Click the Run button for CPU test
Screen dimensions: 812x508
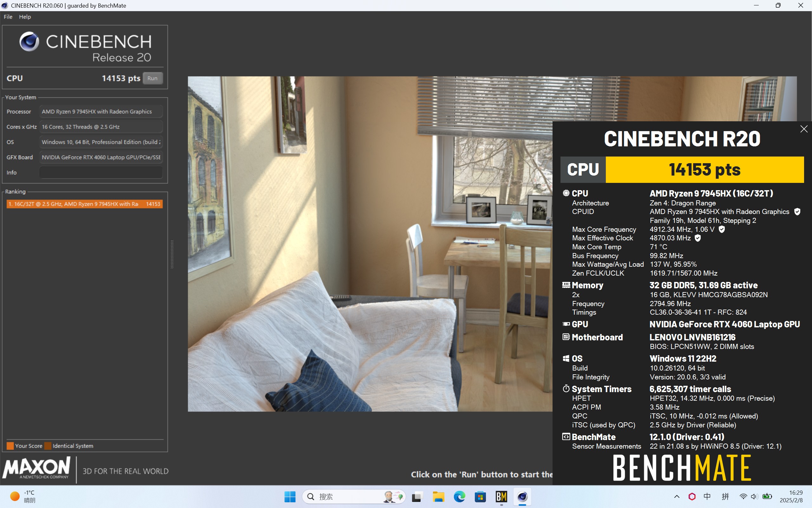click(152, 78)
